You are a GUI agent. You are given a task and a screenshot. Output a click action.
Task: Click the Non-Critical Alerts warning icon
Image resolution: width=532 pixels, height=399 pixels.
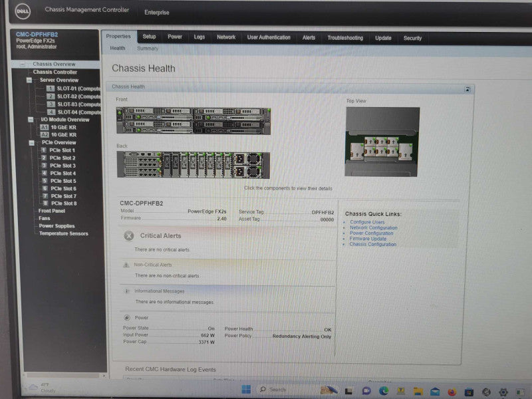pos(126,265)
